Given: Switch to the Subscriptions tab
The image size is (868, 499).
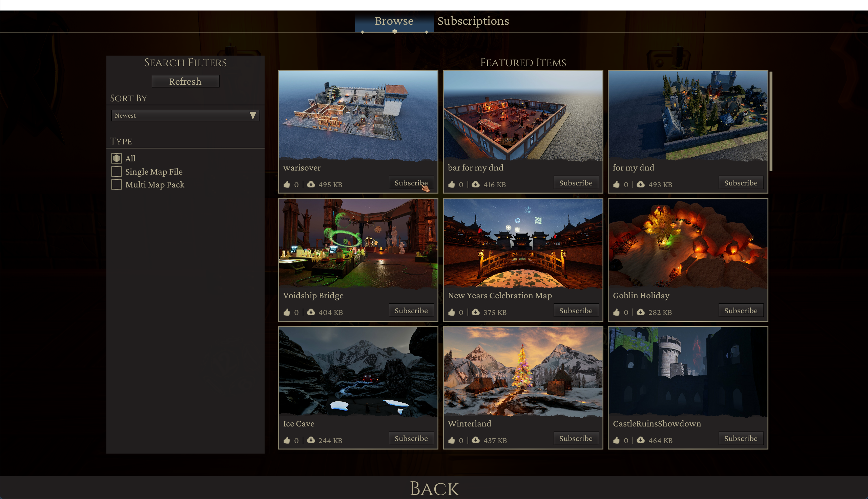Looking at the screenshot, I should (x=473, y=21).
